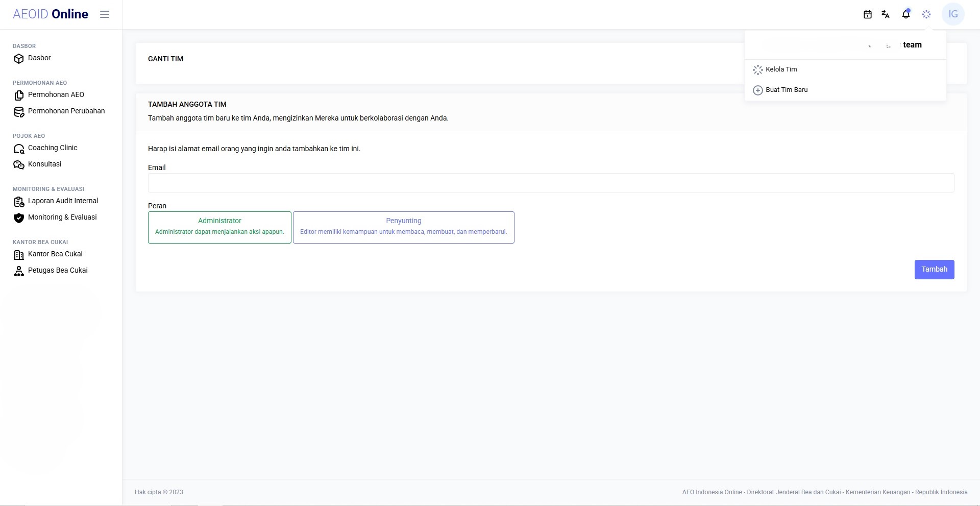Image resolution: width=980 pixels, height=506 pixels.
Task: Click the Permohonan Perubahan database icon
Action: point(19,112)
